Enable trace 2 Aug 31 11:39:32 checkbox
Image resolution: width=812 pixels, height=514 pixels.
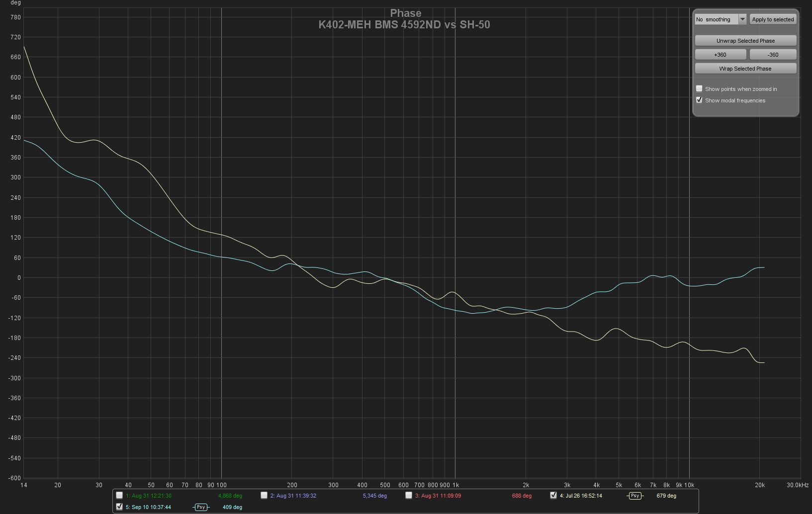(264, 495)
